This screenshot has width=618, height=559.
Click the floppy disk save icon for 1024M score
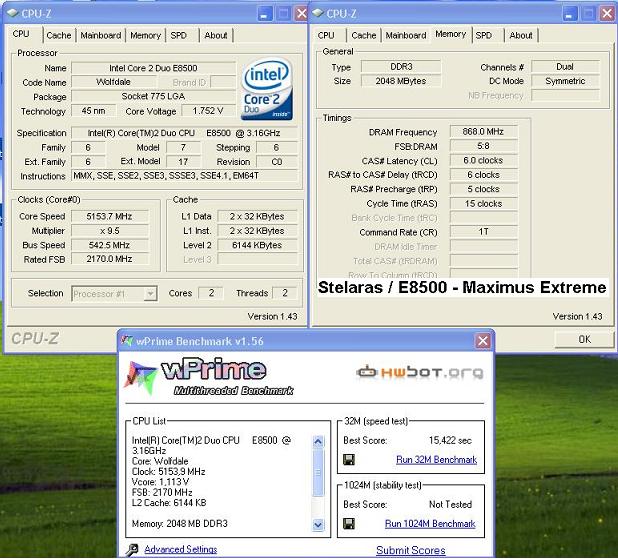point(349,524)
